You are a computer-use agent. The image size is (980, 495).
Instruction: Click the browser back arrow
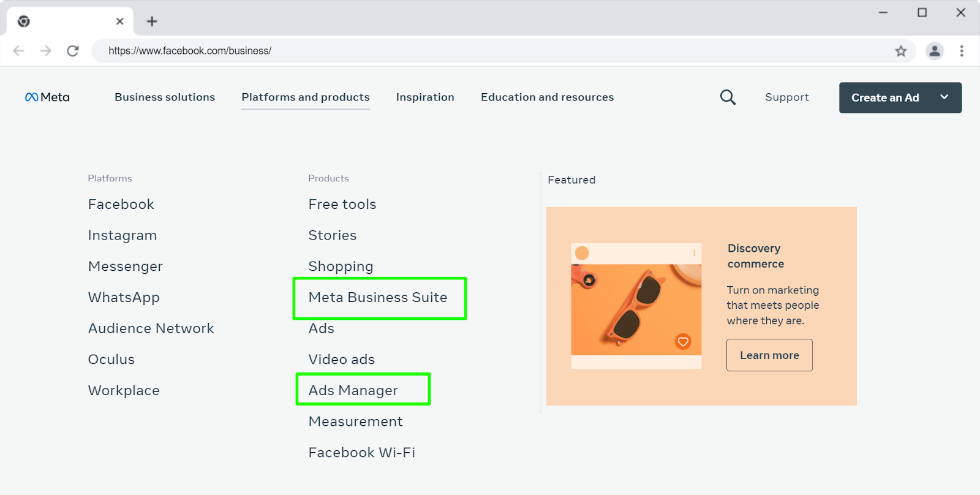pyautogui.click(x=19, y=51)
